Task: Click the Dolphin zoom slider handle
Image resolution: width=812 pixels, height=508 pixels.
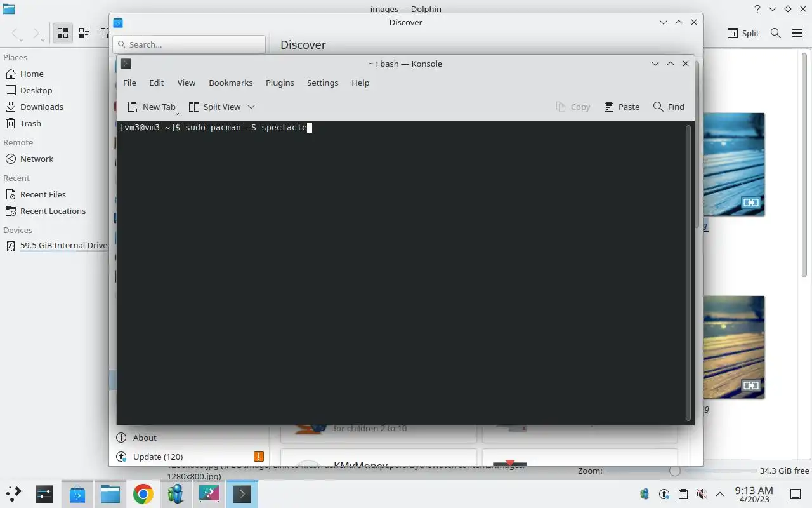Action: pyautogui.click(x=674, y=471)
